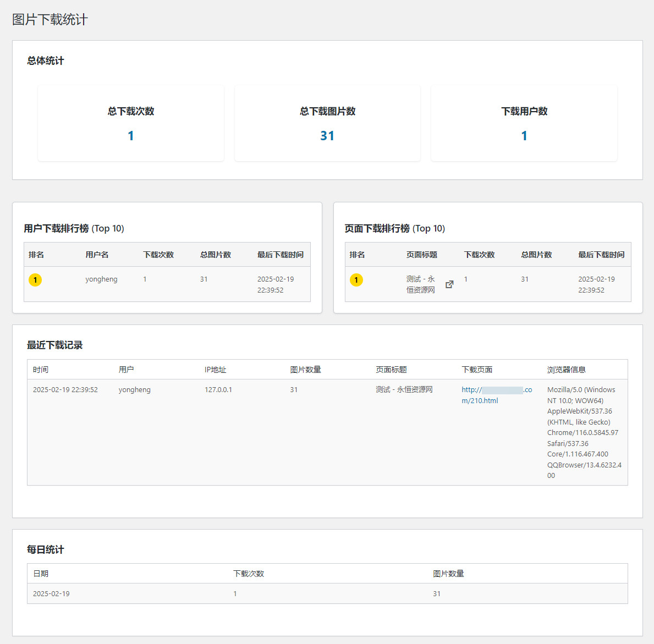Click the 浏览器信息 column header
The width and height of the screenshot is (654, 644).
[566, 370]
